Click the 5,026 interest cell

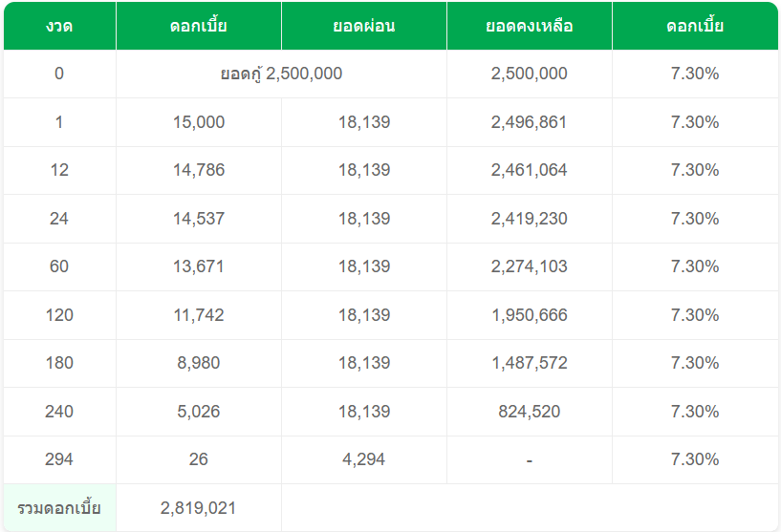point(198,412)
